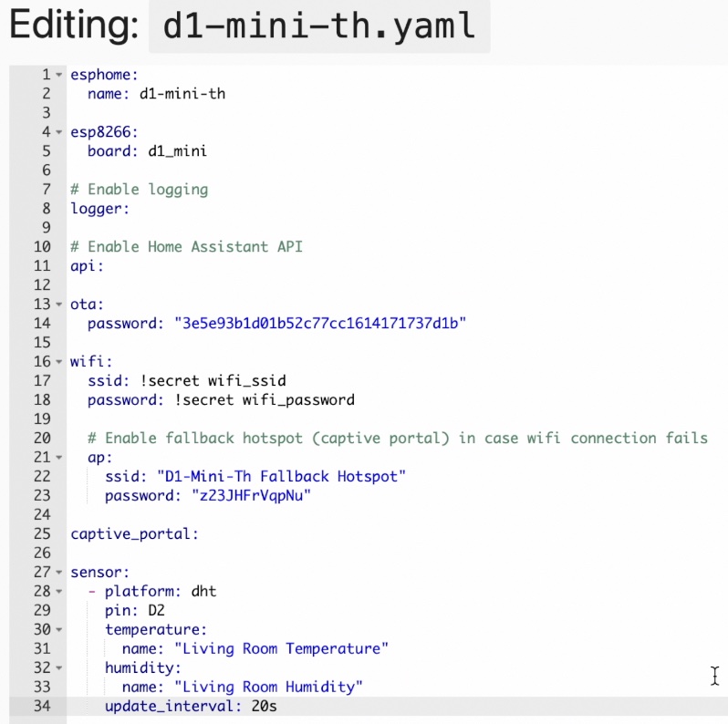Click "D1-Mini-Th Fallback Hotspot" string
Image resolution: width=728 pixels, height=724 pixels.
(281, 477)
